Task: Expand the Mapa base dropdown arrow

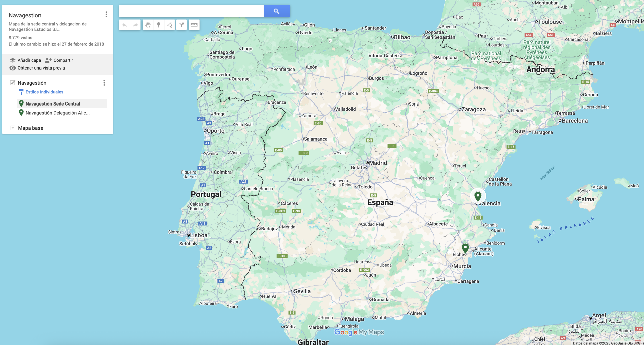Action: tap(13, 128)
